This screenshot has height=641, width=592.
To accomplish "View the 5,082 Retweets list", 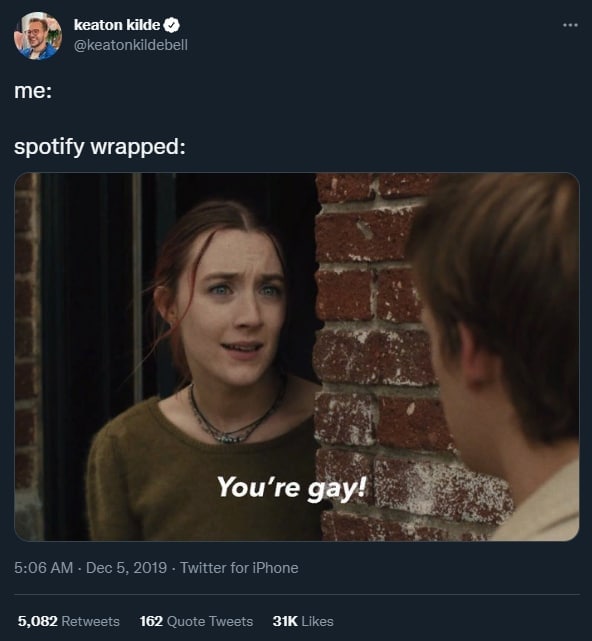I will [69, 621].
